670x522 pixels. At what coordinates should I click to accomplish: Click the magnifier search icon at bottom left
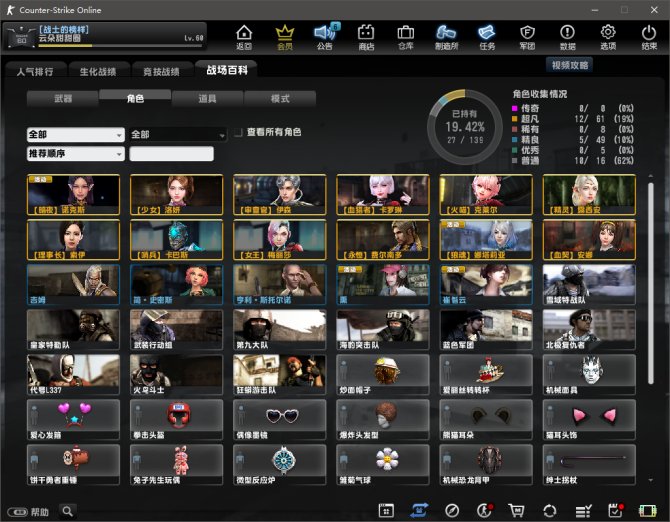point(68,511)
